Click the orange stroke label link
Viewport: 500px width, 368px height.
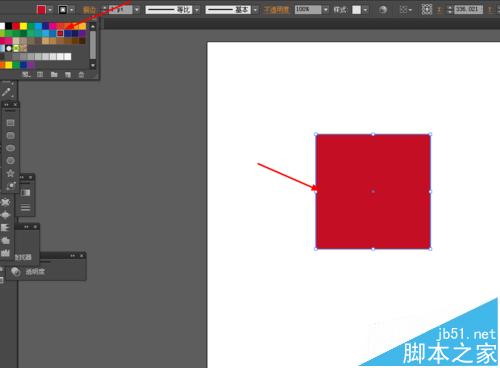pos(89,10)
